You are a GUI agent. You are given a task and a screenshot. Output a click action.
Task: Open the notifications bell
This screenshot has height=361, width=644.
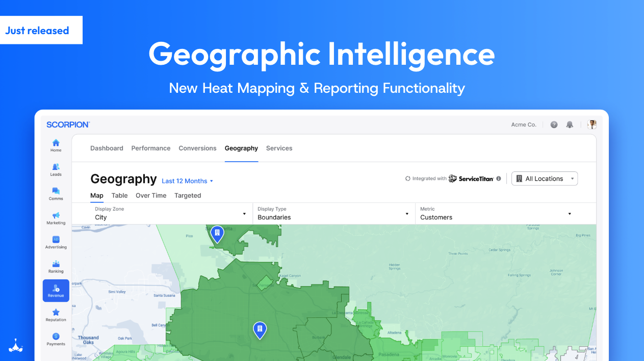[x=570, y=125]
